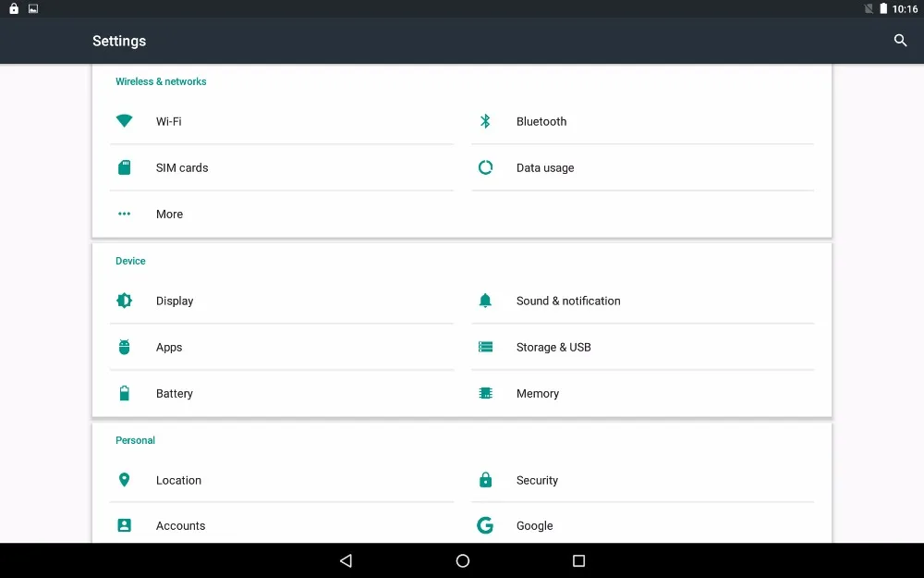The image size is (924, 578).
Task: Show recent apps with square button
Action: [x=578, y=561]
